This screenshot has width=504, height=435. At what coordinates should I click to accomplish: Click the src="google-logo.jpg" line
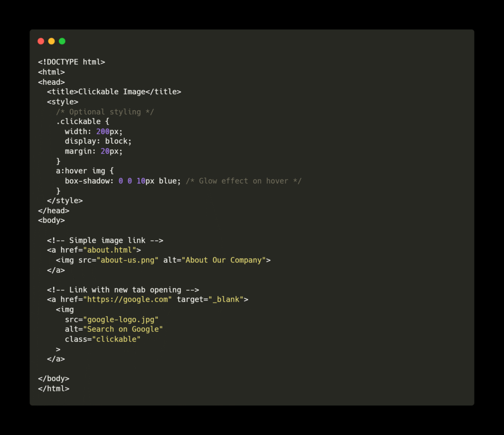112,320
